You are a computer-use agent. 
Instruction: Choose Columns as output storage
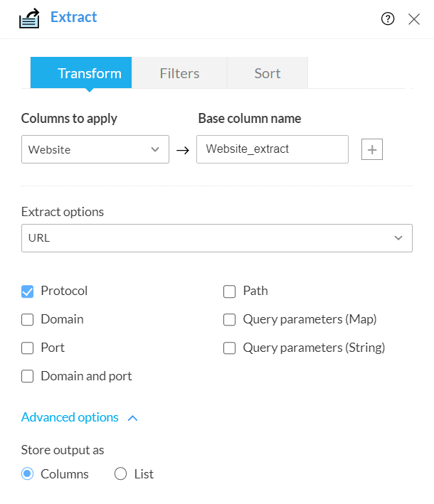point(28,474)
